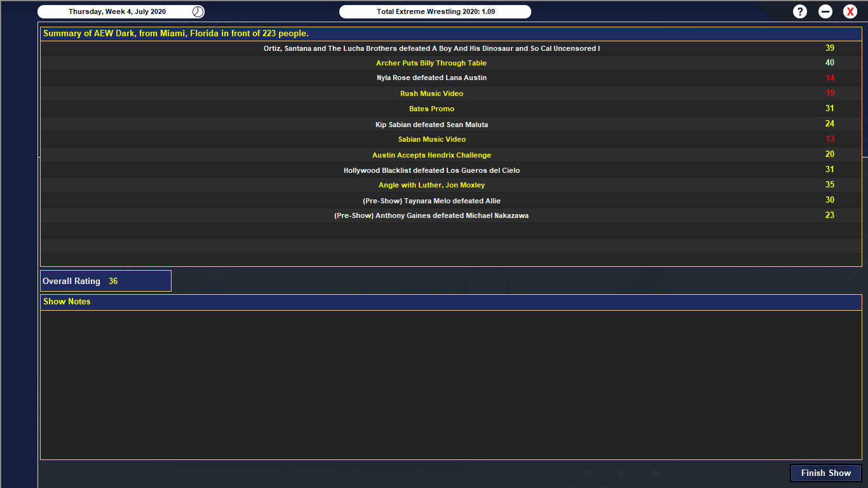Click Kip Sabian defeated Sean Maluta row
Viewport: 868px width, 488px height.
click(431, 125)
